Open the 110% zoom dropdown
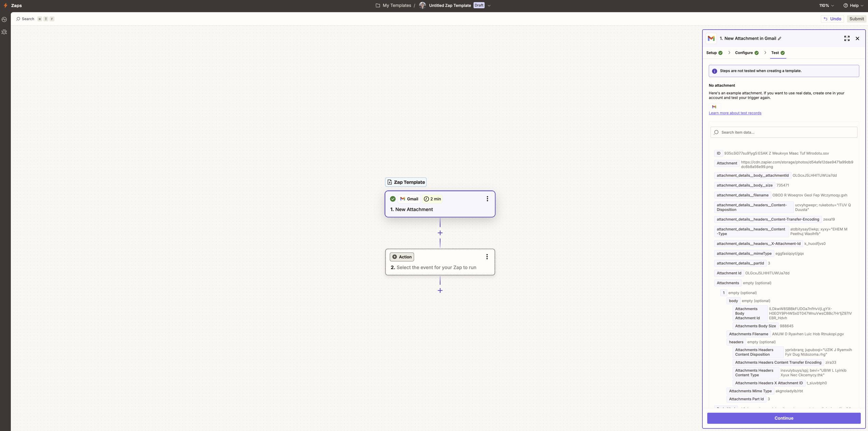This screenshot has width=868, height=431. [826, 5]
